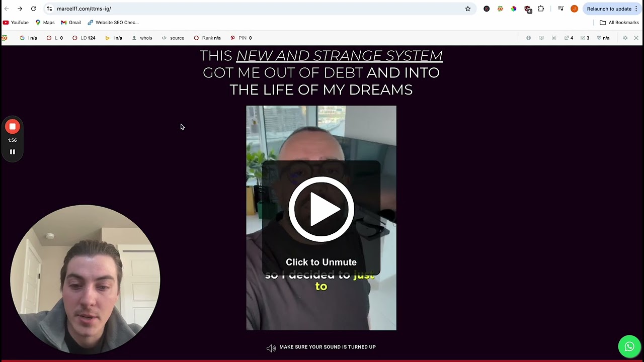Stop the screen recording
Viewport: 644px width, 362px height.
[x=12, y=127]
